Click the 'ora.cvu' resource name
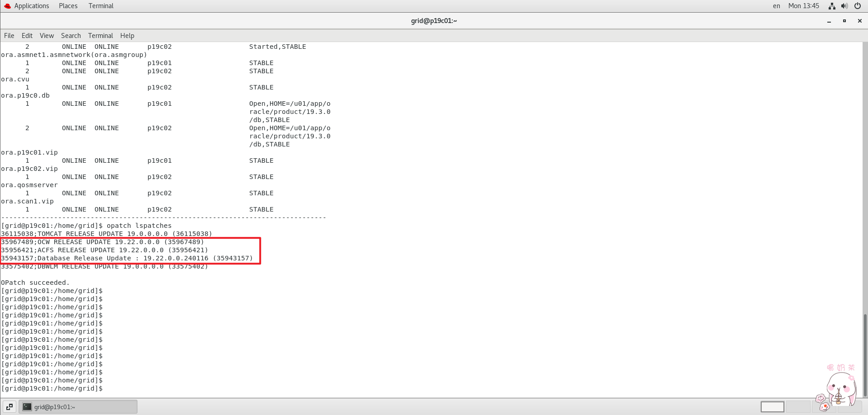This screenshot has width=868, height=415. click(15, 79)
